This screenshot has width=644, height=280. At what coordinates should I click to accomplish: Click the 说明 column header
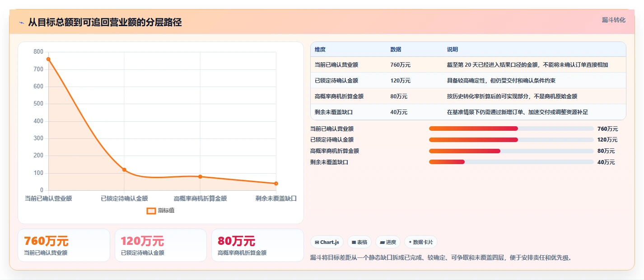tap(453, 50)
